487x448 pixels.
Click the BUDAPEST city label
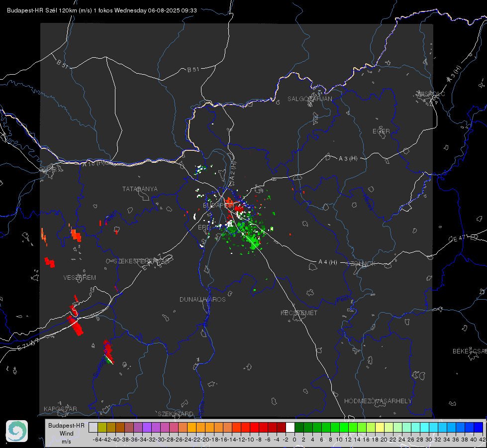217,205
